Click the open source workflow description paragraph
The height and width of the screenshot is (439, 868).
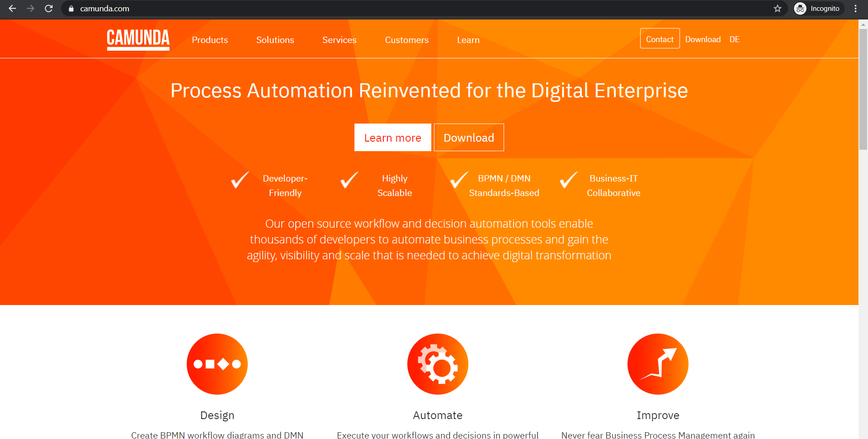[429, 239]
